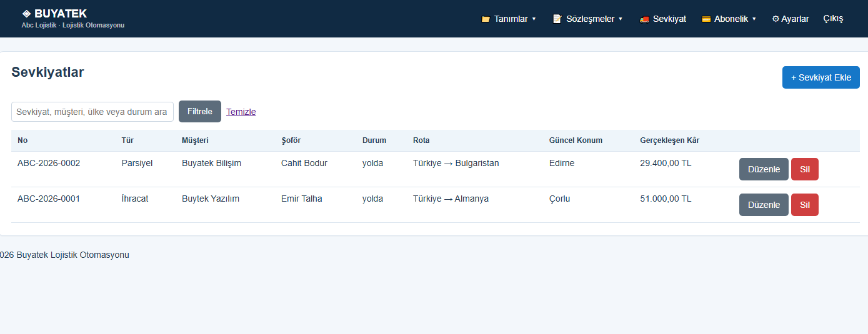The height and width of the screenshot is (334, 868).
Task: Edit shipment ABC-2026-0002 with Düzenle
Action: [764, 169]
